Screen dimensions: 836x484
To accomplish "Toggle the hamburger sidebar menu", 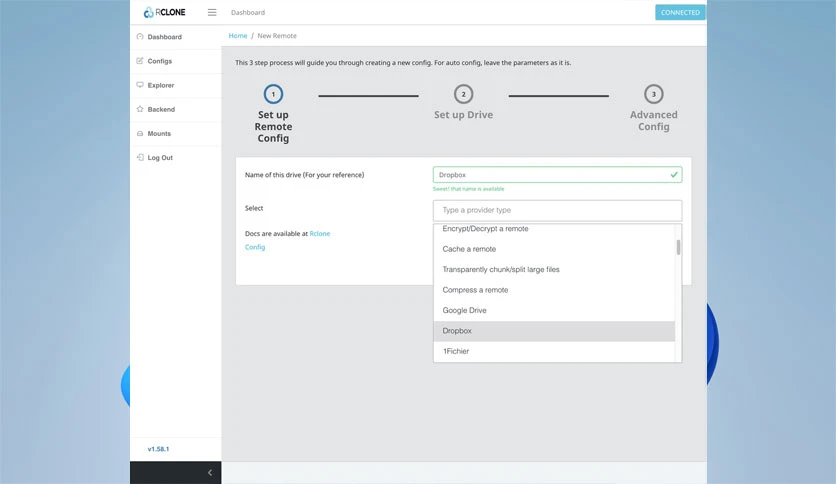I will point(212,12).
